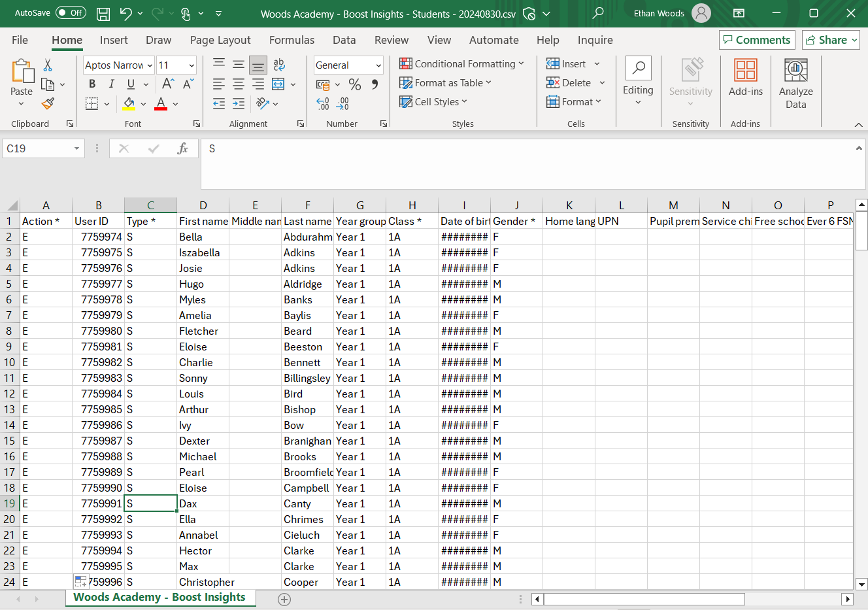Click the Comments button
This screenshot has height=610, width=868.
point(757,40)
